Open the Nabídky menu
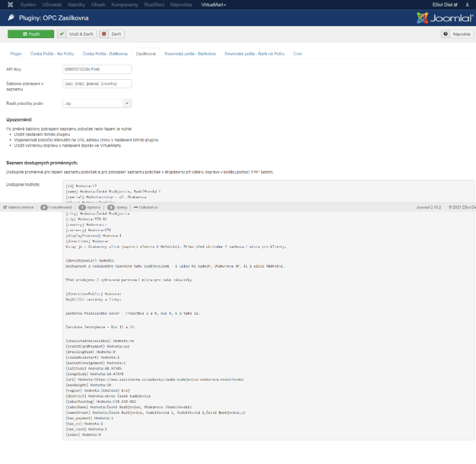Image resolution: width=476 pixels, height=464 pixels. [77, 5]
